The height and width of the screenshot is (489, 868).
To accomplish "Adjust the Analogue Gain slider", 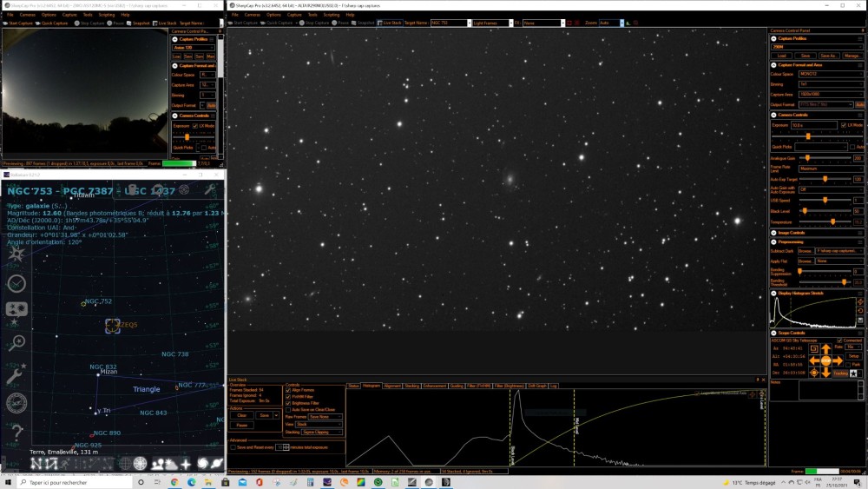I will tap(807, 158).
